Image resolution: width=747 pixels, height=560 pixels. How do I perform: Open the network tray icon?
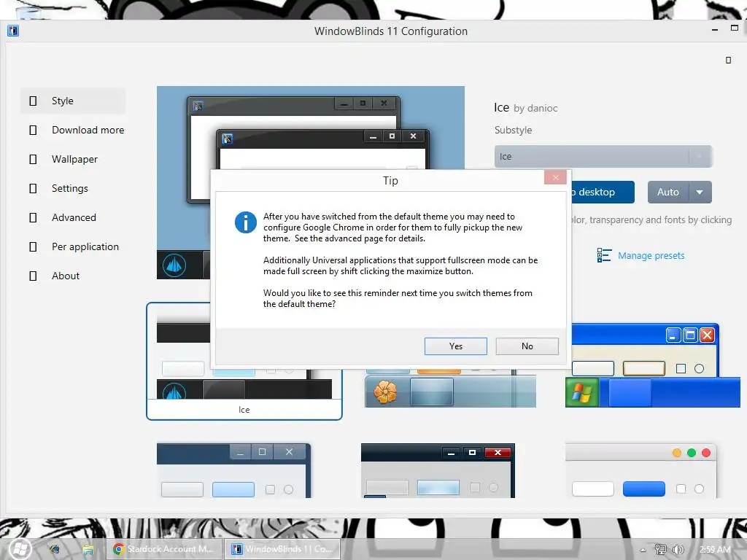tap(660, 550)
